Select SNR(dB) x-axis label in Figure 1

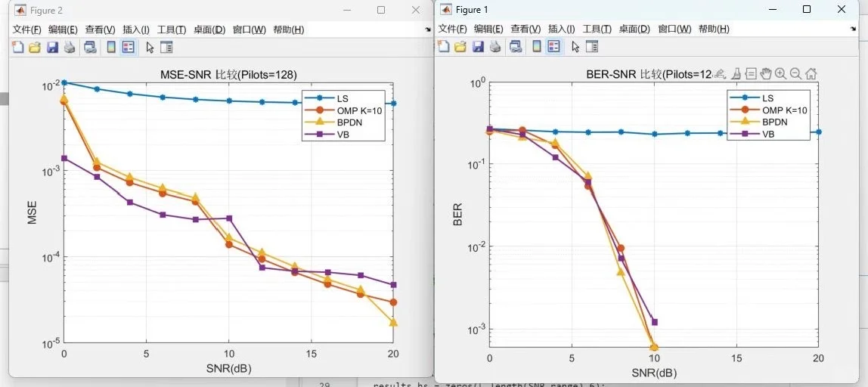(654, 373)
